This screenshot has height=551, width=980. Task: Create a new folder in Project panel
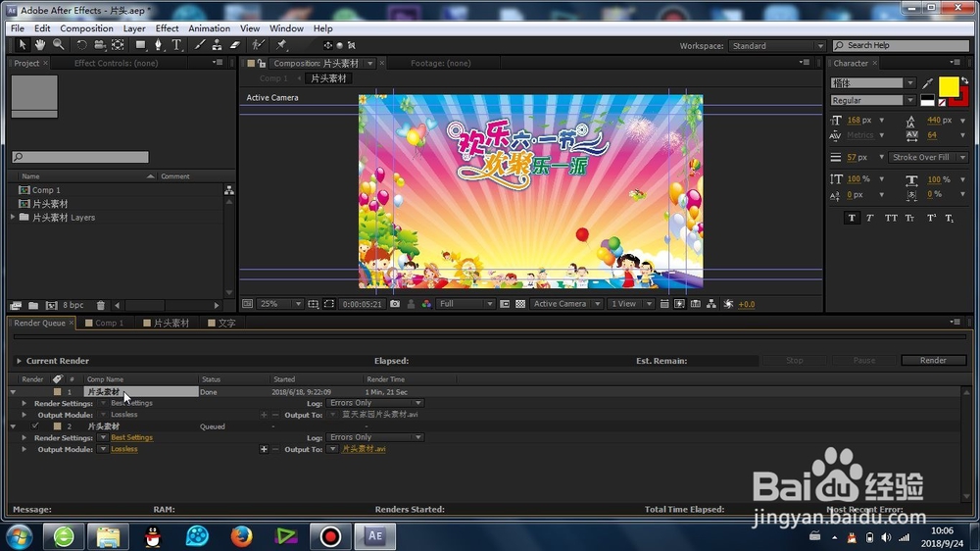(x=33, y=305)
